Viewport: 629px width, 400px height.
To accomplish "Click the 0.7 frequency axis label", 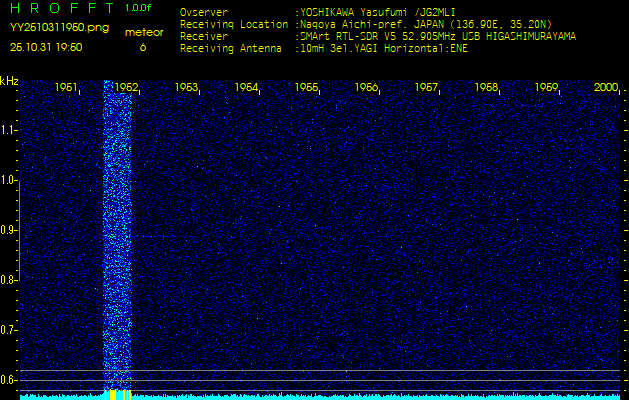I will pos(9,329).
